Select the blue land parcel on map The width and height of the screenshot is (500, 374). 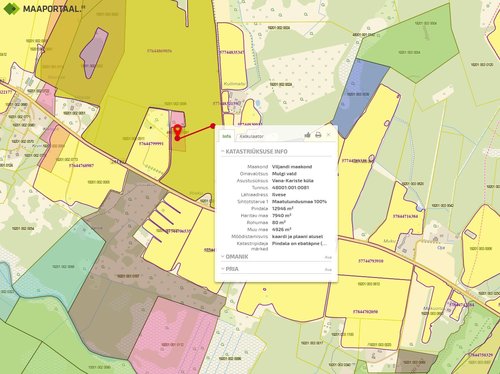[358, 97]
